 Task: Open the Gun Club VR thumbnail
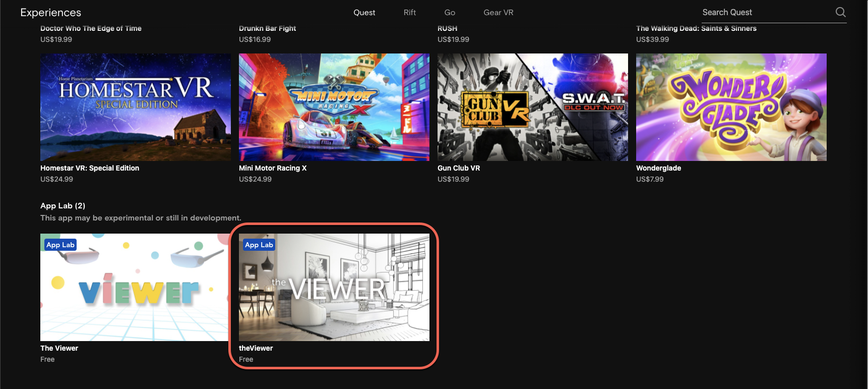click(x=533, y=107)
